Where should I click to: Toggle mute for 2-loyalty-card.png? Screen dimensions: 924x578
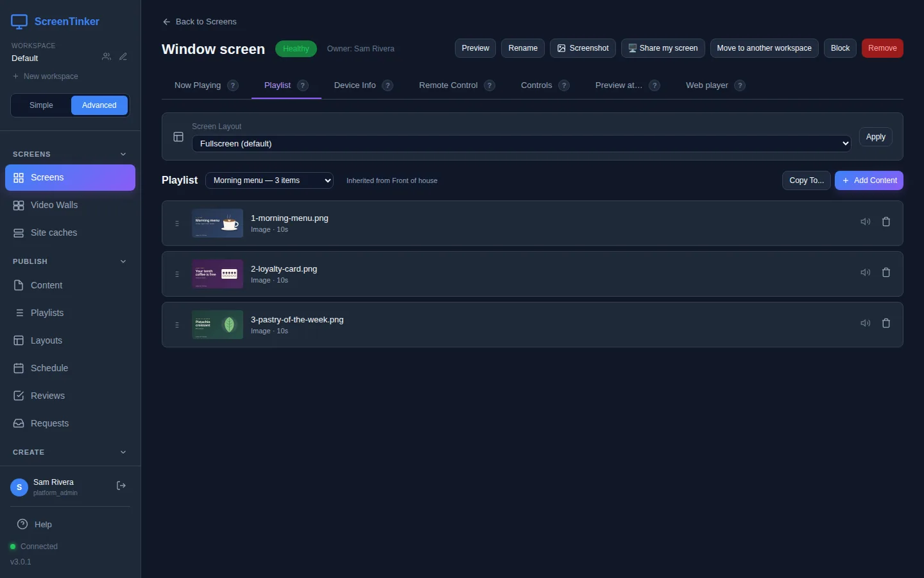coord(866,272)
